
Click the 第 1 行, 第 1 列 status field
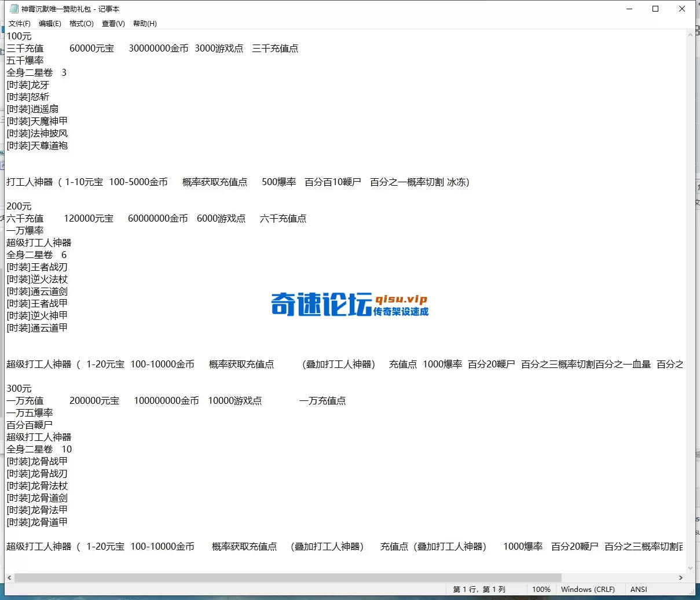[479, 589]
